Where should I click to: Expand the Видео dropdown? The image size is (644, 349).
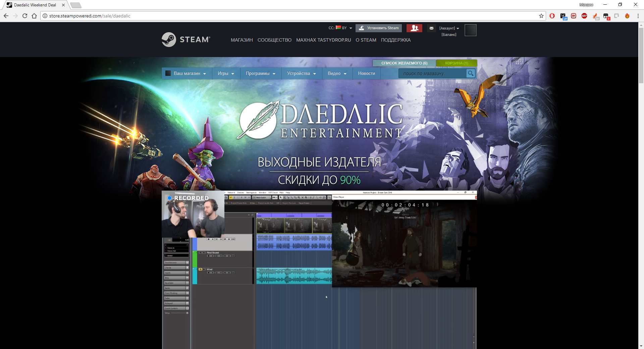337,73
